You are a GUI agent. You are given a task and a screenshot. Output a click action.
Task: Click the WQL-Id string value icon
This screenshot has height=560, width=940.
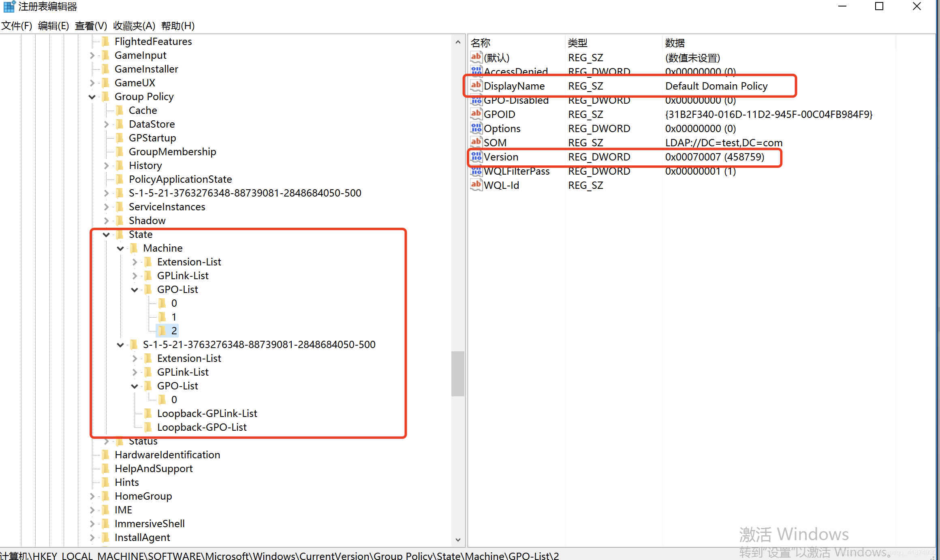[x=476, y=185]
